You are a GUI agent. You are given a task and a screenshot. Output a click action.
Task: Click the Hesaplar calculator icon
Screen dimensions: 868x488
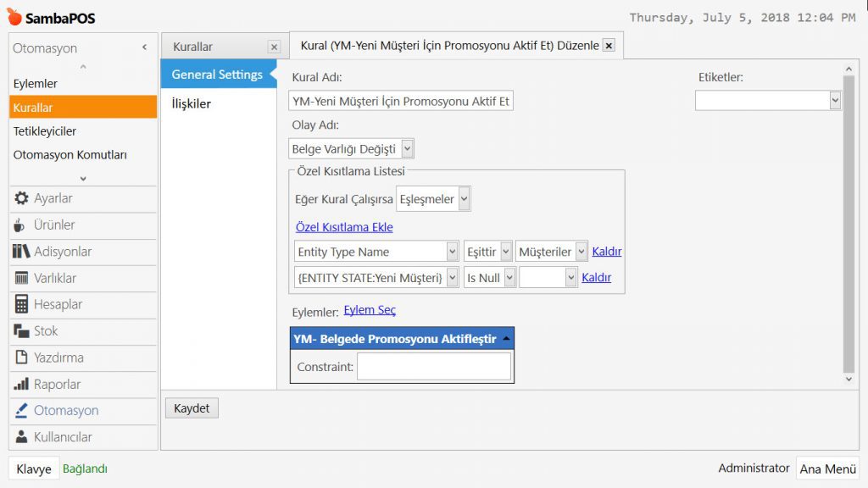pyautogui.click(x=21, y=304)
